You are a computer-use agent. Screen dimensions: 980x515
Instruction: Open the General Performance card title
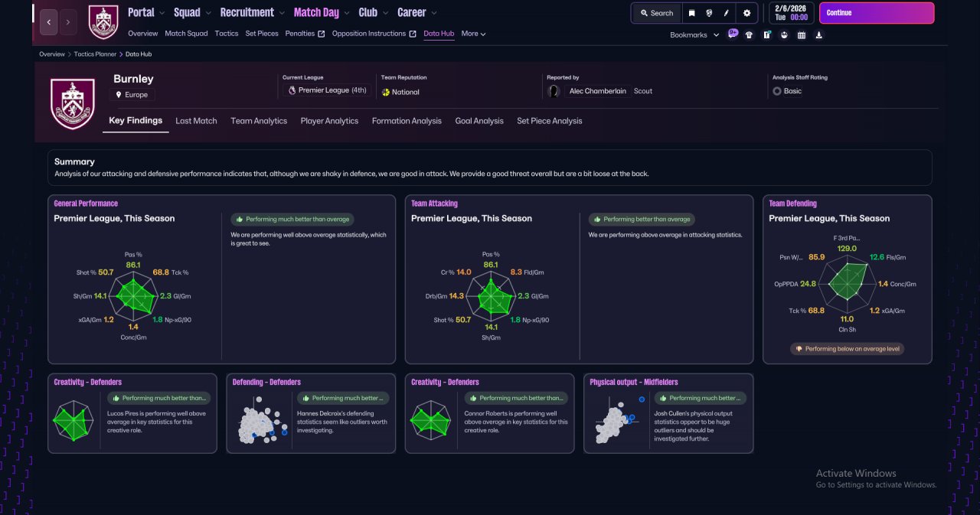pos(86,204)
